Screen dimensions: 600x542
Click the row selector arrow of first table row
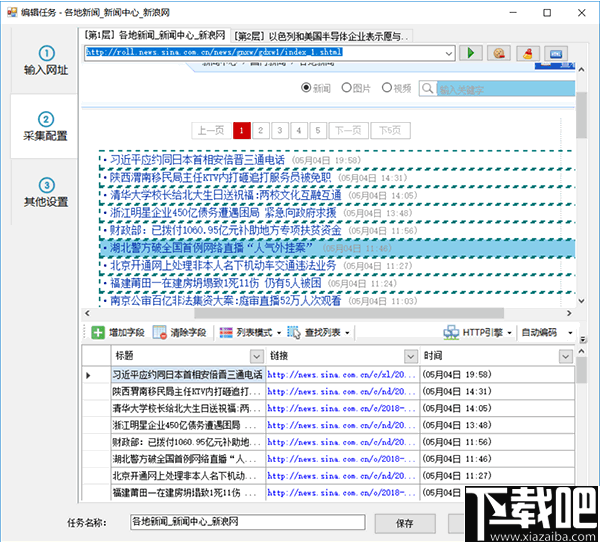coord(88,375)
